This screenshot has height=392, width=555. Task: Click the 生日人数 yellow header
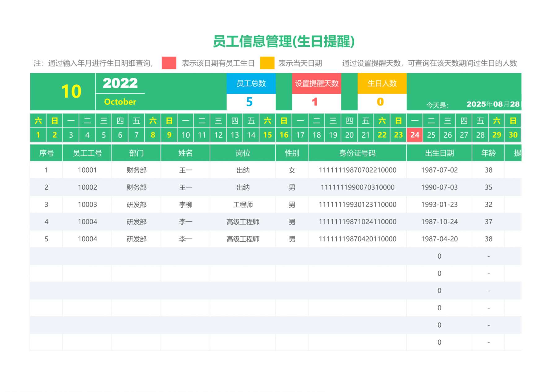[x=382, y=84]
